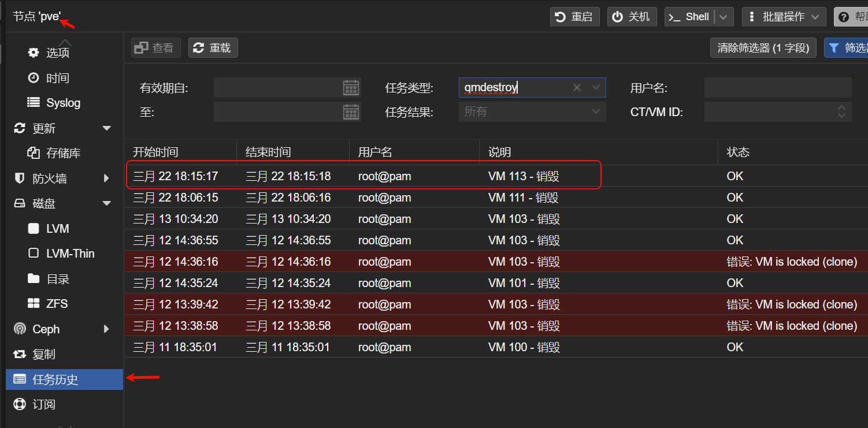Select error row at 三月 12 14:36:16

(x=496, y=262)
